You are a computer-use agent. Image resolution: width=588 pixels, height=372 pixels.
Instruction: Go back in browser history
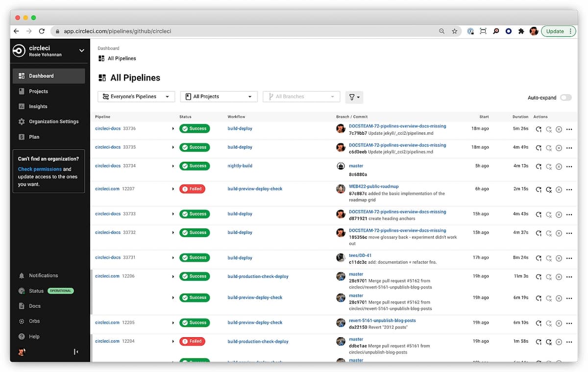16,31
